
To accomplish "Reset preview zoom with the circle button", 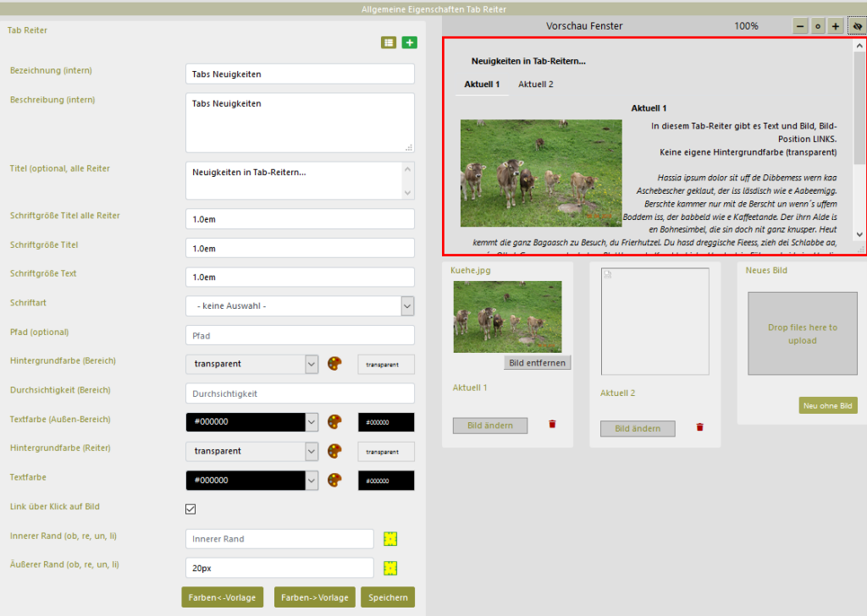I will pos(818,26).
